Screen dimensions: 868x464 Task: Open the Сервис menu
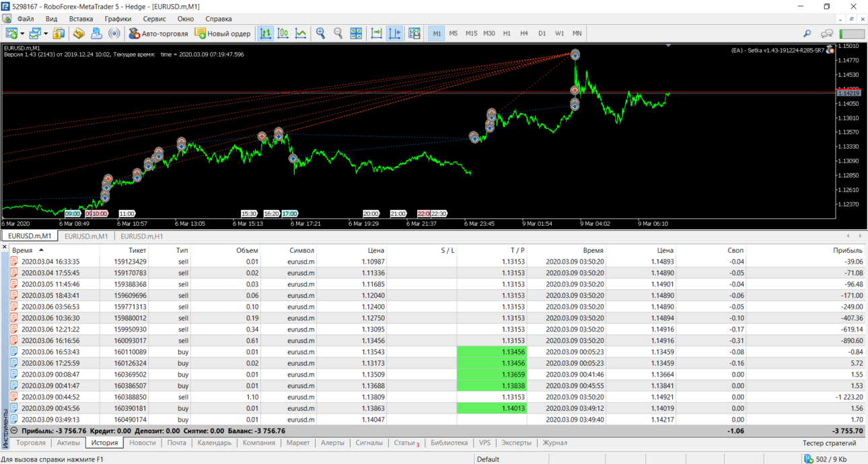(x=155, y=19)
